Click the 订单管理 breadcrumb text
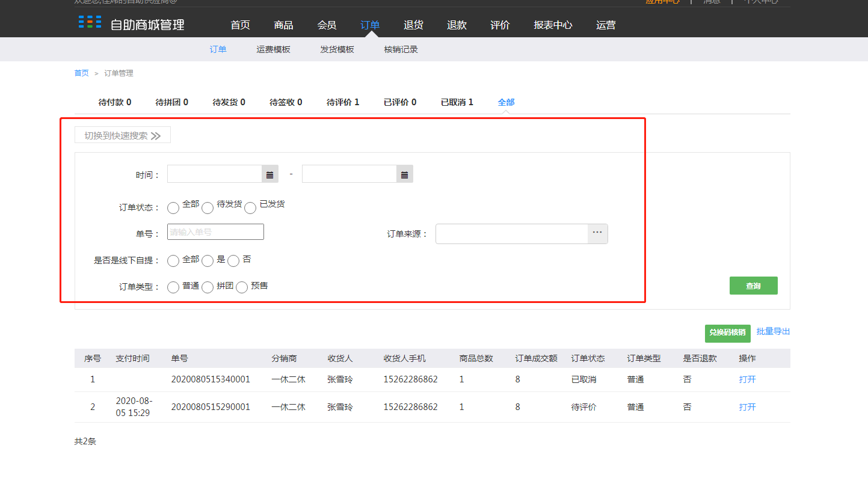 119,73
